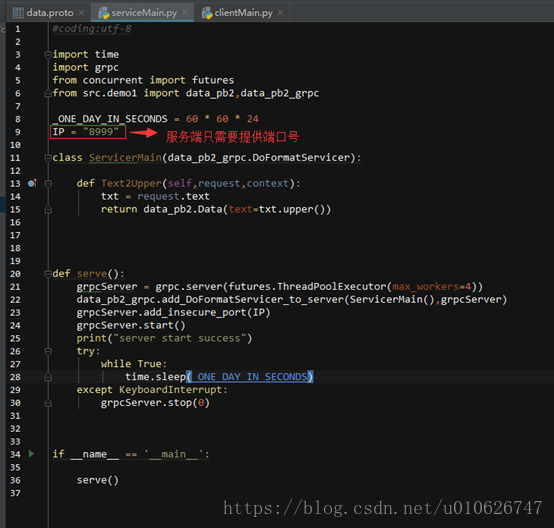Screen dimensions: 554x528
Task: Click line number 23 in the gutter
Action: click(x=15, y=312)
